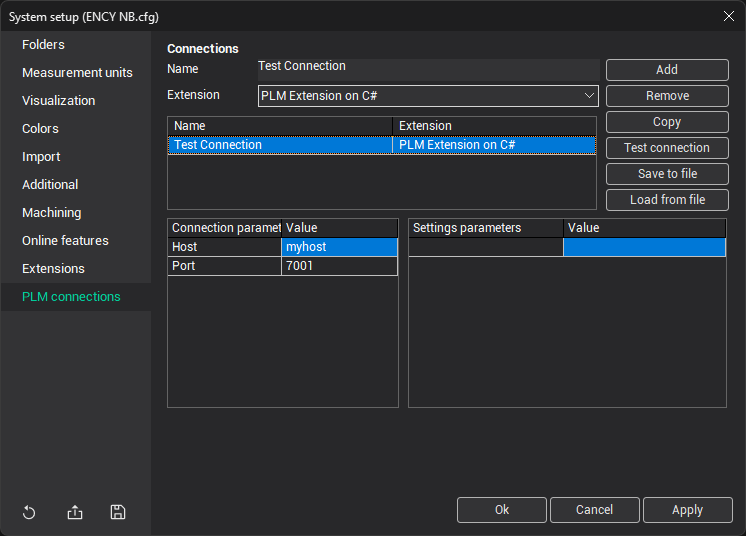Close the System setup dialog
Viewport: 746px width, 536px height.
[728, 16]
